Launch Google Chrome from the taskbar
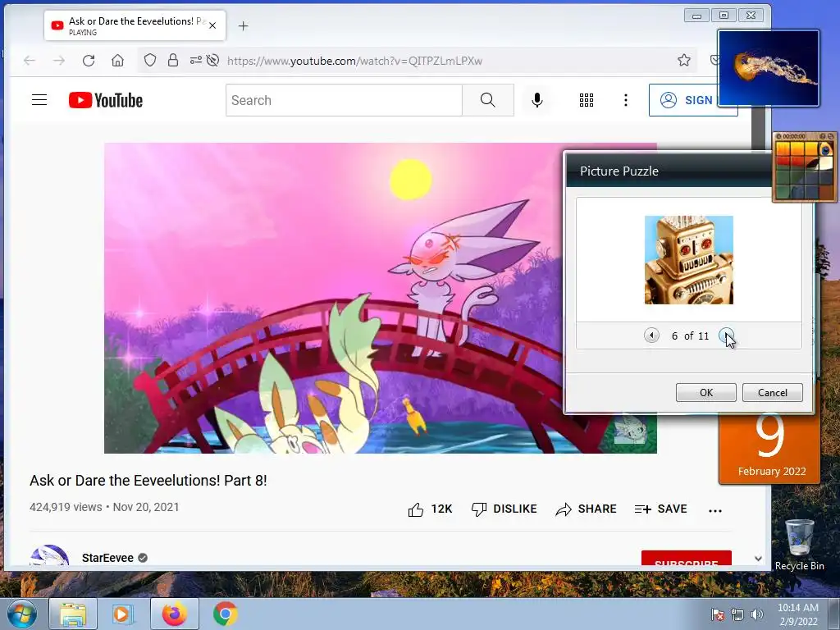840x630 pixels. pyautogui.click(x=225, y=614)
